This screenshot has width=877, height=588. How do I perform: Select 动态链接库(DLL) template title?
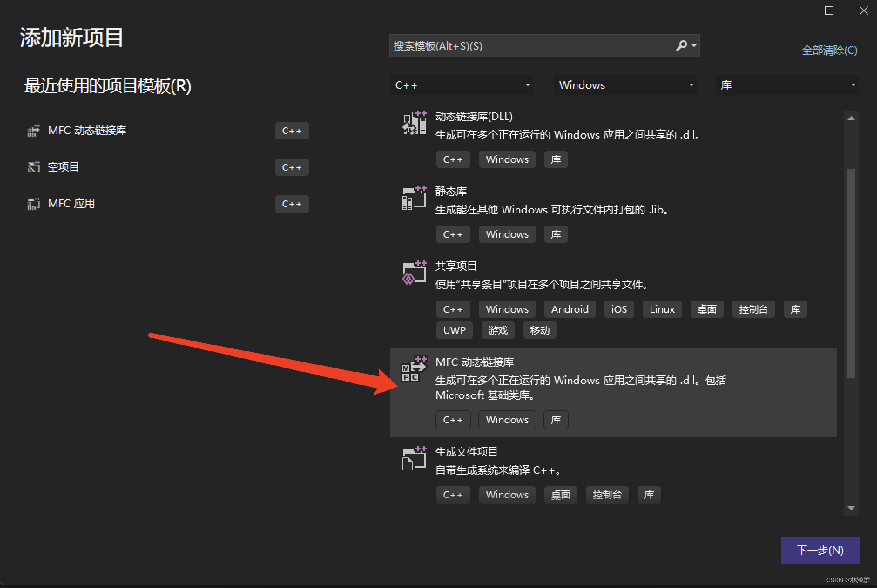(x=474, y=117)
